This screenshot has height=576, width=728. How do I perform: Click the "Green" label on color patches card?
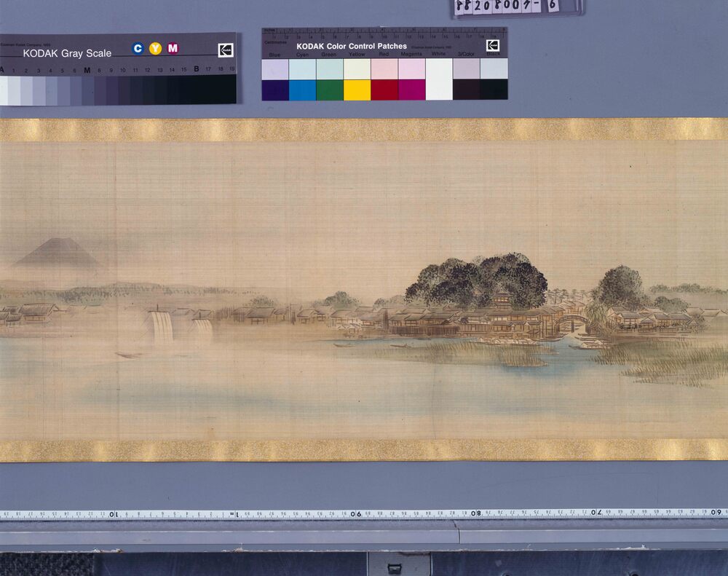[x=329, y=55]
